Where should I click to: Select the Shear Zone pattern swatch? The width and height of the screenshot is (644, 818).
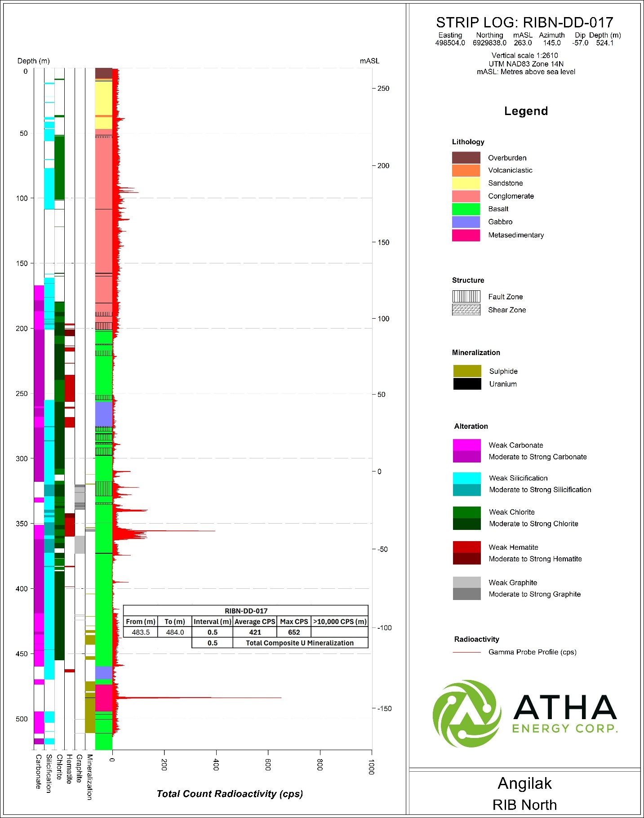(x=466, y=310)
